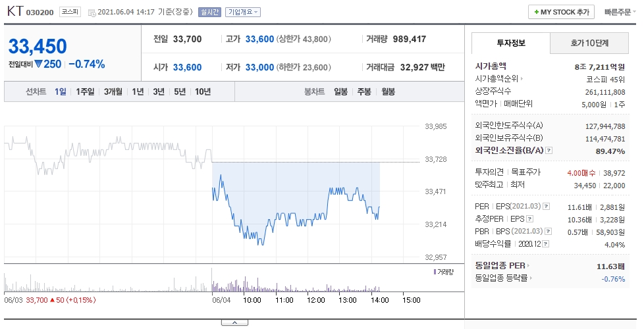Click the current price 33,450
The width and height of the screenshot is (644, 329).
coord(38,46)
